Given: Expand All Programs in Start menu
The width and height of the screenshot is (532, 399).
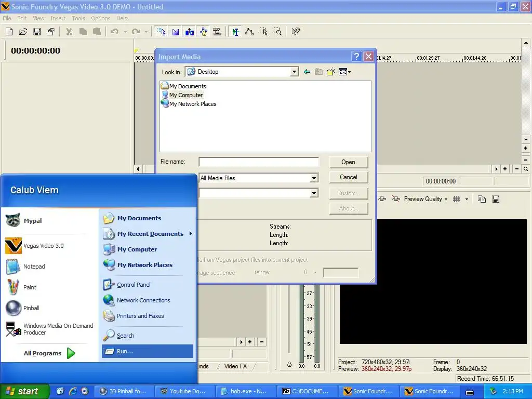Looking at the screenshot, I should click(49, 353).
